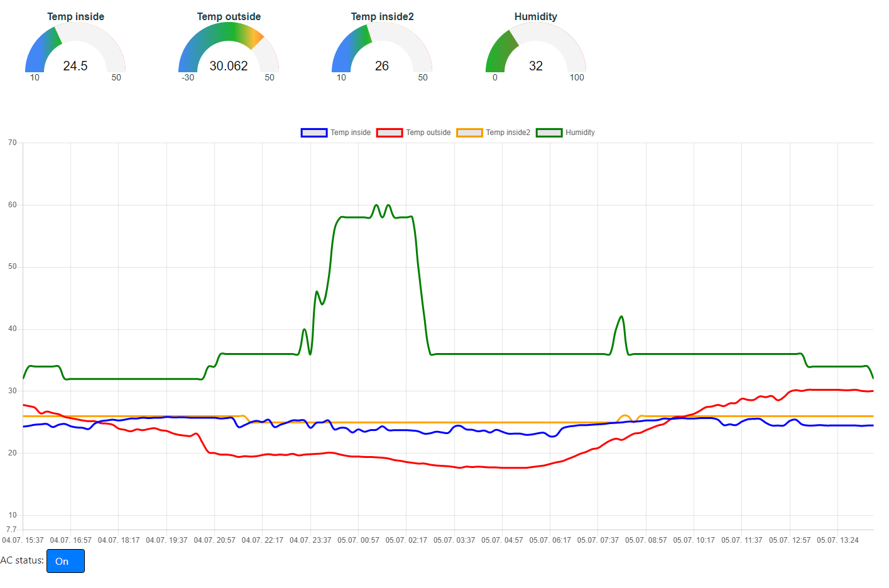889x588 pixels.
Task: Click the x-axis label '05.07. 04:57'
Action: click(502, 540)
